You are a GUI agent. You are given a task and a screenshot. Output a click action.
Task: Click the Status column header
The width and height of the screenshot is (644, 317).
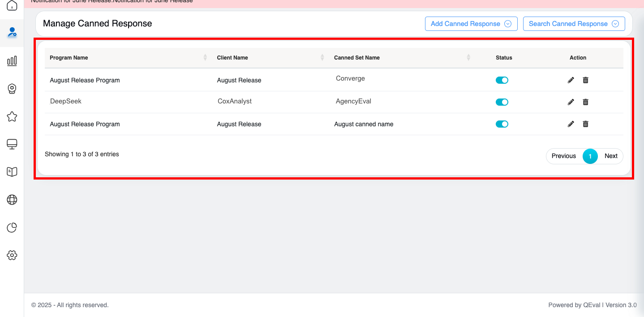click(x=504, y=58)
